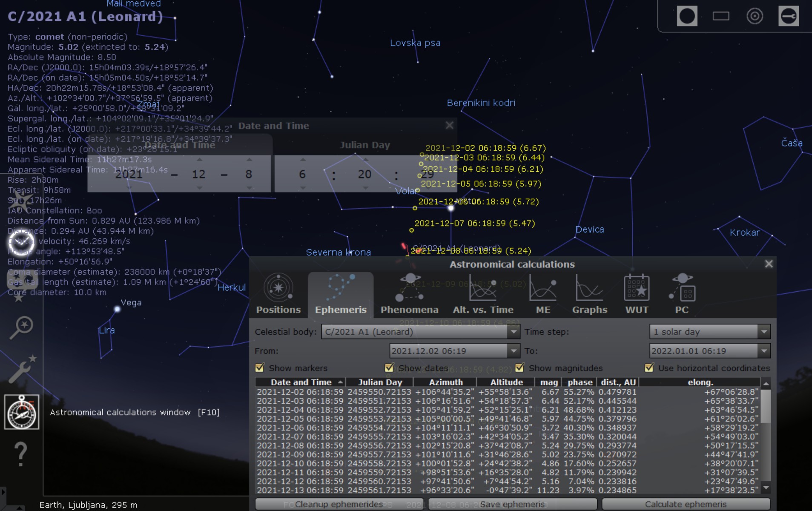Disable Use horizontal coordinates checkbox
Image resolution: width=812 pixels, height=511 pixels.
(649, 367)
